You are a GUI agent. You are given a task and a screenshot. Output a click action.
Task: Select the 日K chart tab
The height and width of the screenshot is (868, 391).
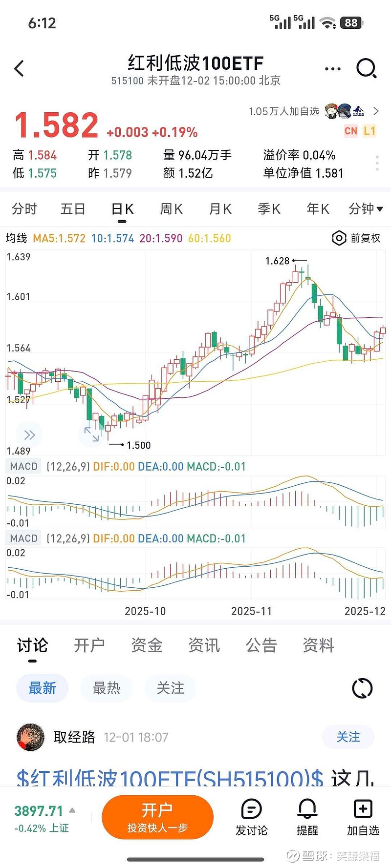coord(122,209)
